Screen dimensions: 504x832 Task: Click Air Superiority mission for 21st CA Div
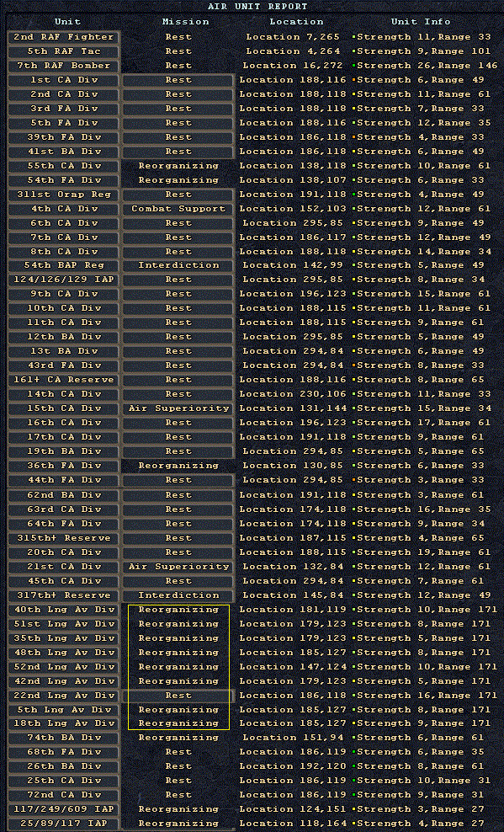pyautogui.click(x=178, y=567)
